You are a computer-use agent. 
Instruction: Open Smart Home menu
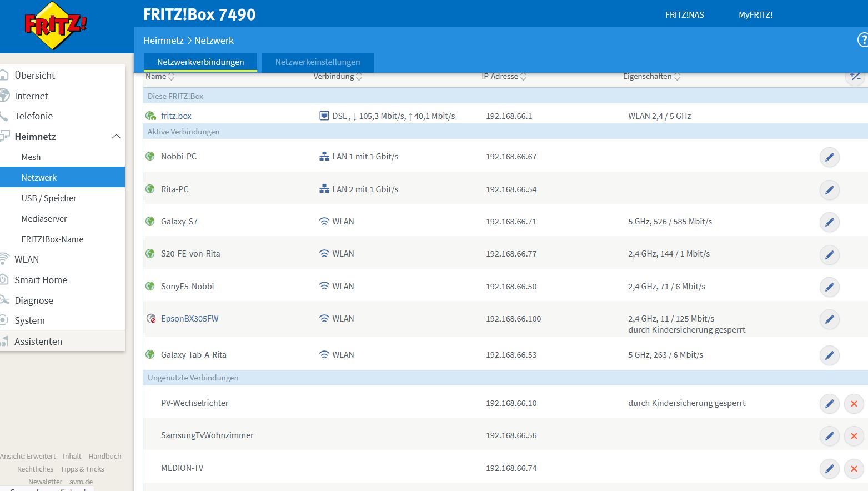click(x=41, y=279)
